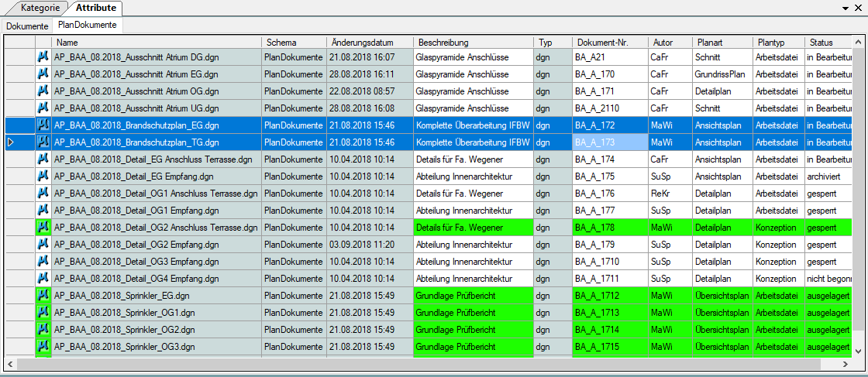
Task: Click file icon of Ausschnitt Atrium UG.dgn
Action: click(43, 108)
